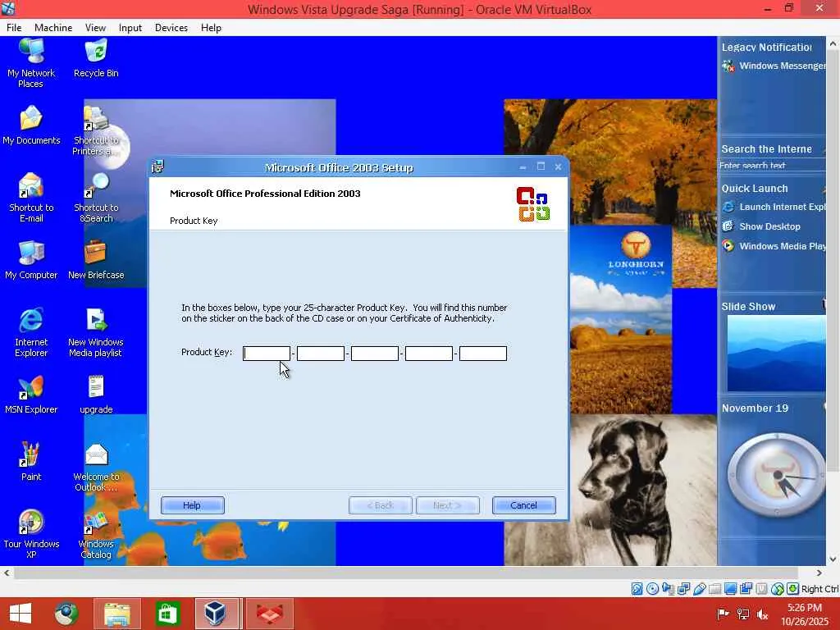Viewport: 840px width, 630px height.
Task: Select New Windows Media playlist icon
Action: coord(96,332)
